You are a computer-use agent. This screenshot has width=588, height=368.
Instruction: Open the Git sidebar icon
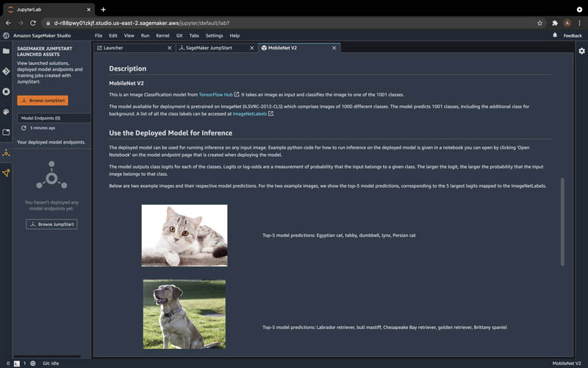6,71
